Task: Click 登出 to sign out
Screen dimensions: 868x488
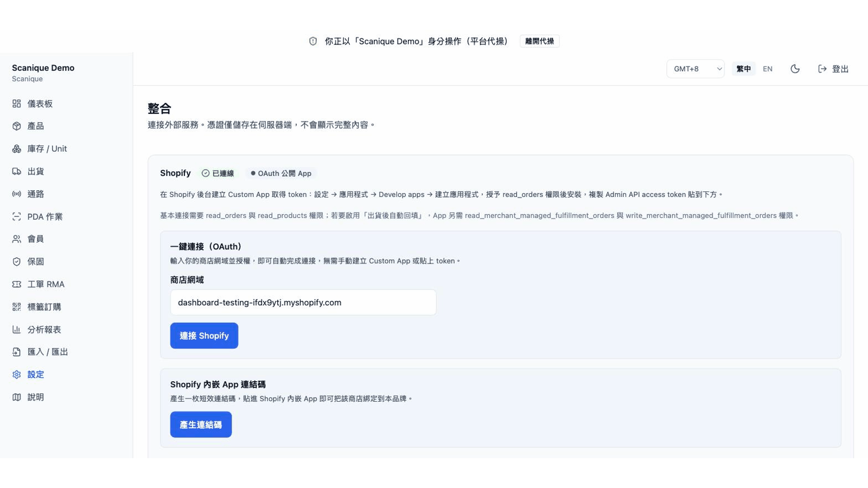Action: [840, 69]
